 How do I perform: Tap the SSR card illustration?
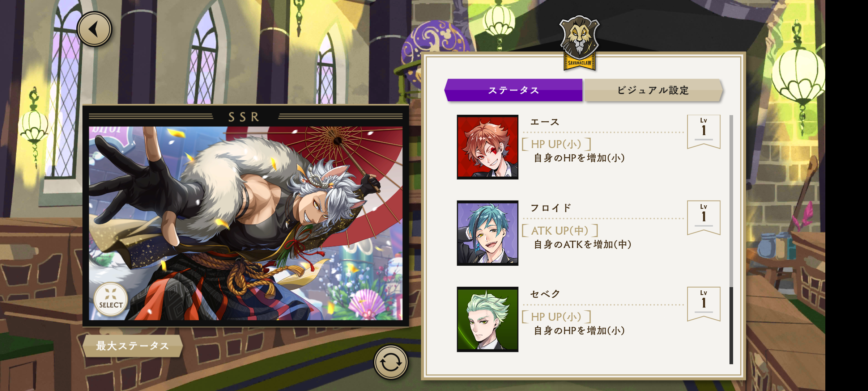(246, 223)
